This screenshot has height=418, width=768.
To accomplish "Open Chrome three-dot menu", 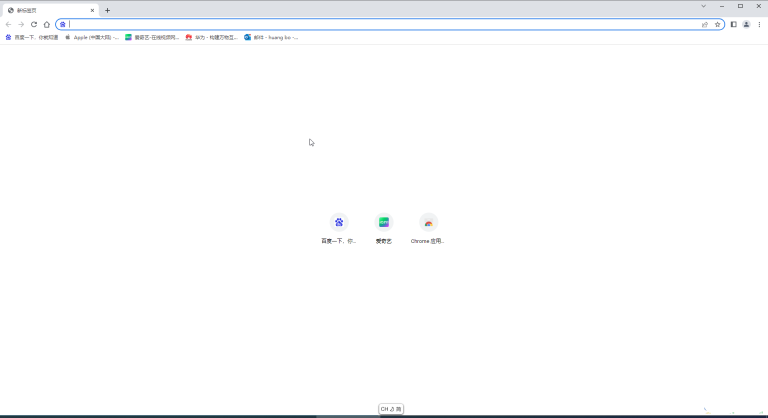I will tap(759, 25).
